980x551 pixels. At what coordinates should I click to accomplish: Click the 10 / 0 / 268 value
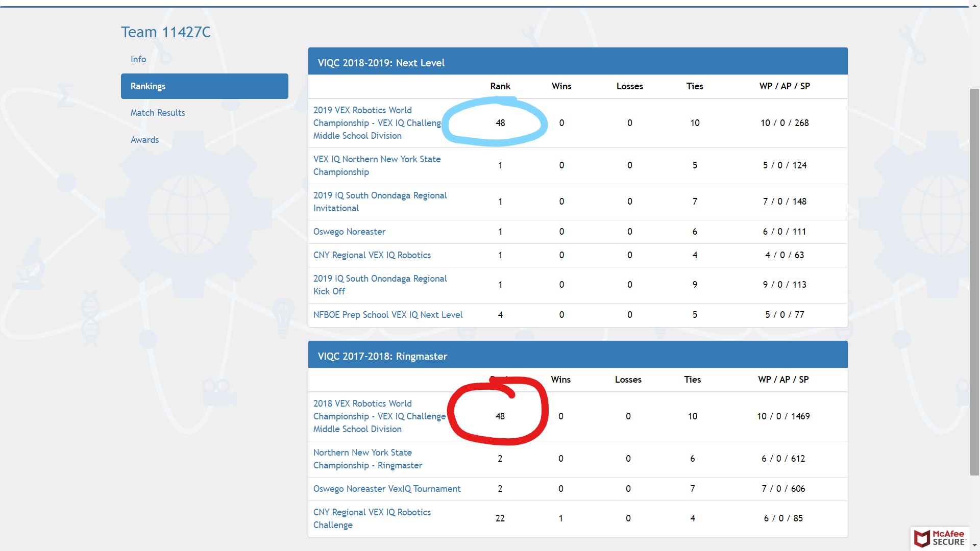785,123
